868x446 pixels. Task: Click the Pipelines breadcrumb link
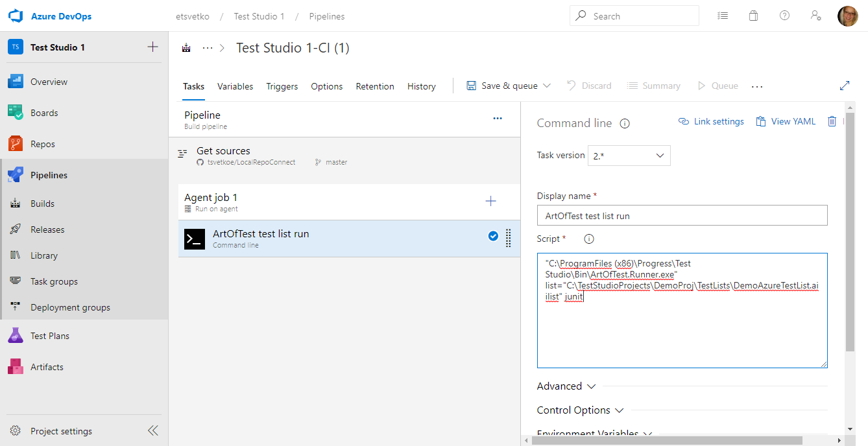pos(327,16)
